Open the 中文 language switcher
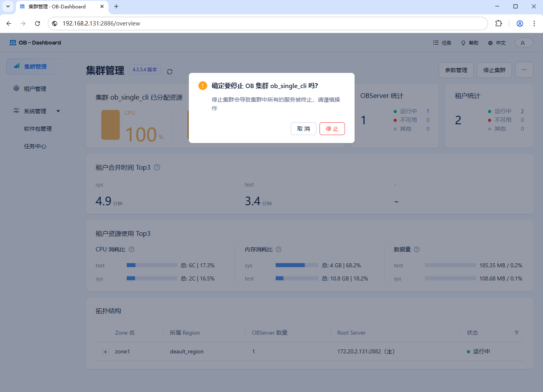 click(497, 43)
